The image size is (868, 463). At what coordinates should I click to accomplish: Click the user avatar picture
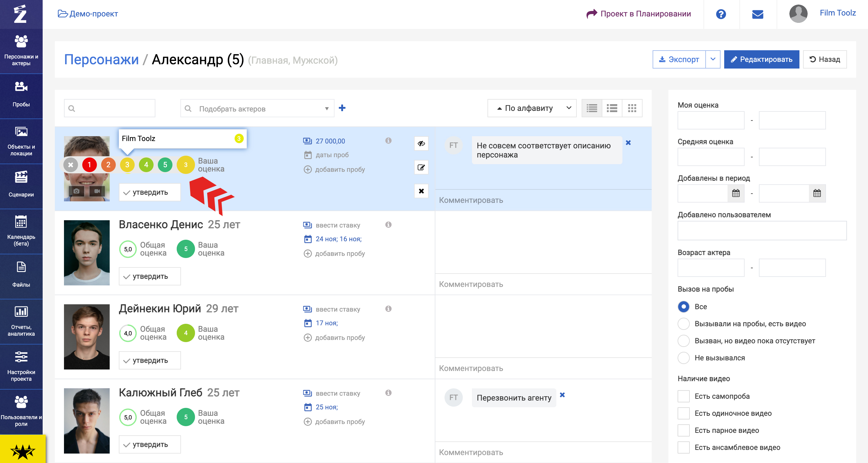point(798,13)
